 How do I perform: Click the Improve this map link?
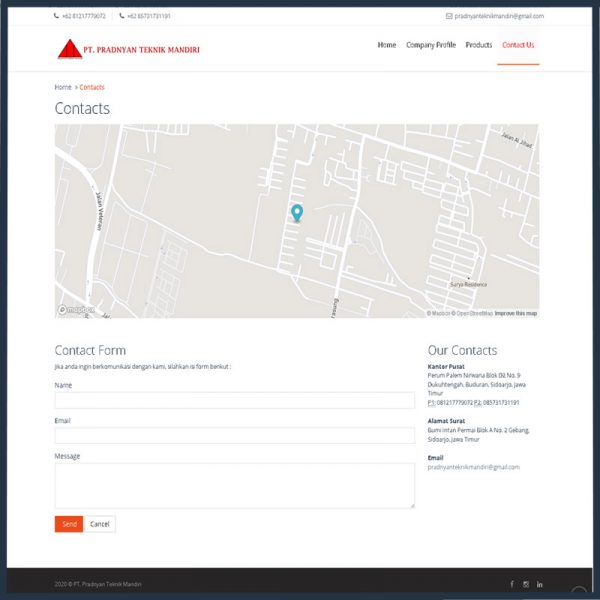tap(516, 313)
